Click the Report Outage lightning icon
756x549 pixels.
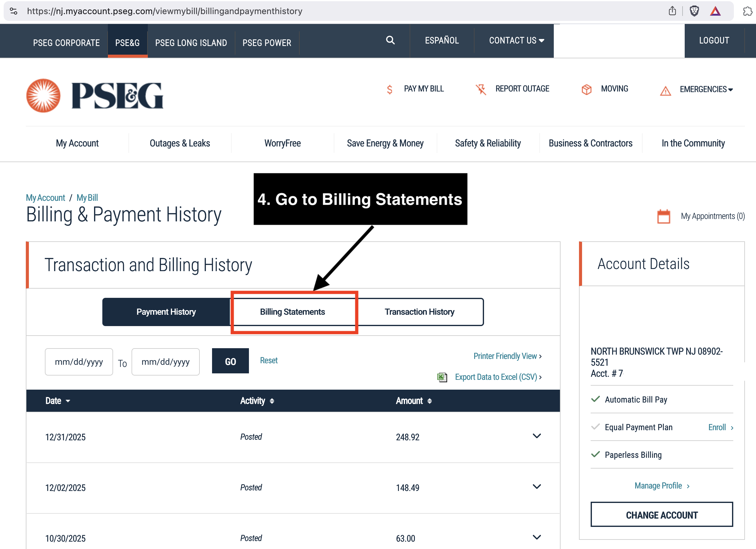(481, 89)
